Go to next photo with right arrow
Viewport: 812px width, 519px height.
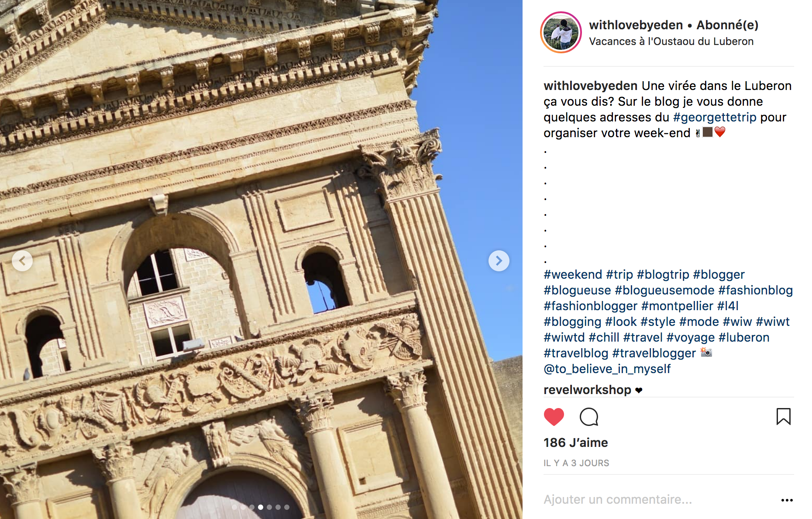coord(499,261)
